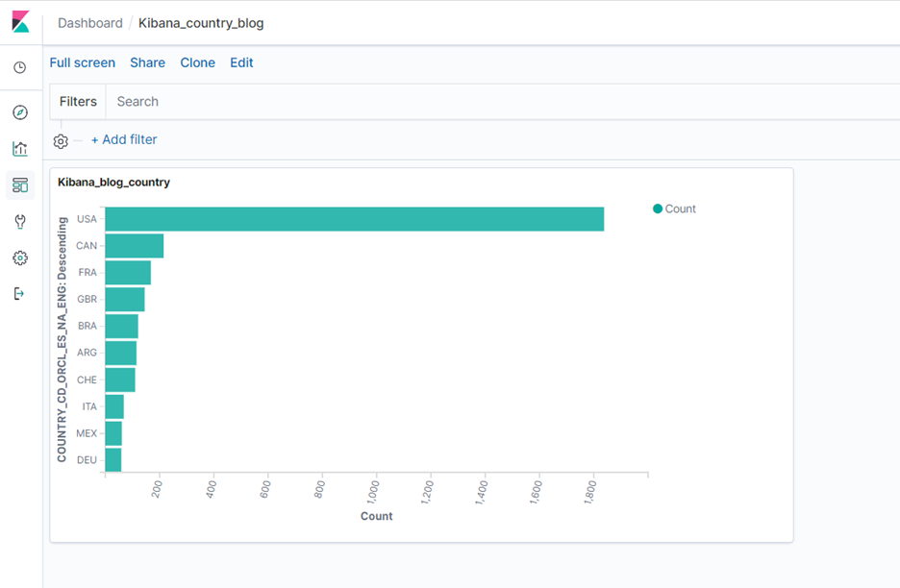Click the Kibana_blog_country panel title
The height and width of the screenshot is (588, 900).
(x=113, y=183)
